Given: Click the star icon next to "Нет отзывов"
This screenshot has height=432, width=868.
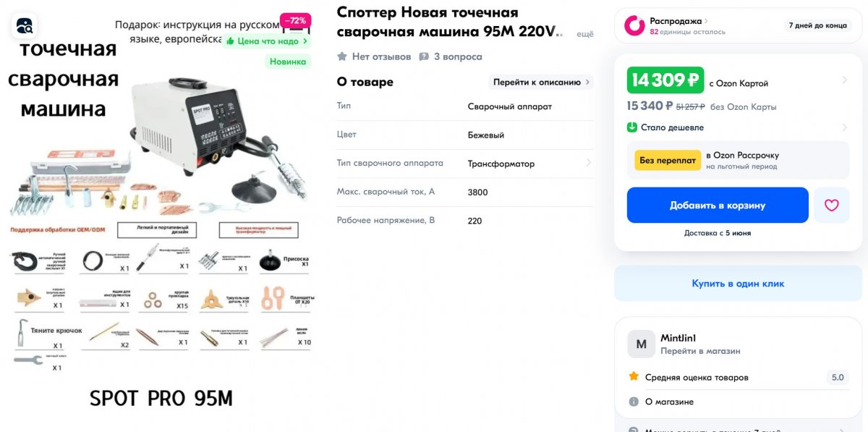Looking at the screenshot, I should [342, 56].
